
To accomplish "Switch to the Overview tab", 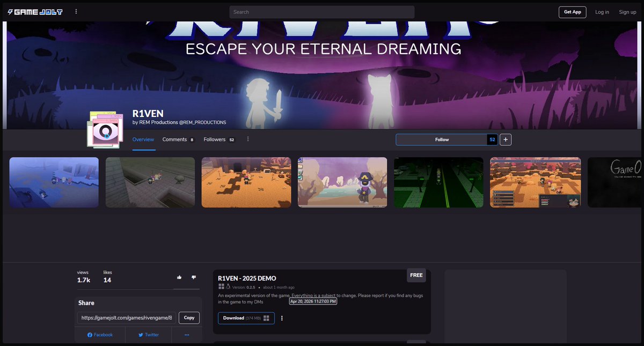I will click(x=143, y=139).
